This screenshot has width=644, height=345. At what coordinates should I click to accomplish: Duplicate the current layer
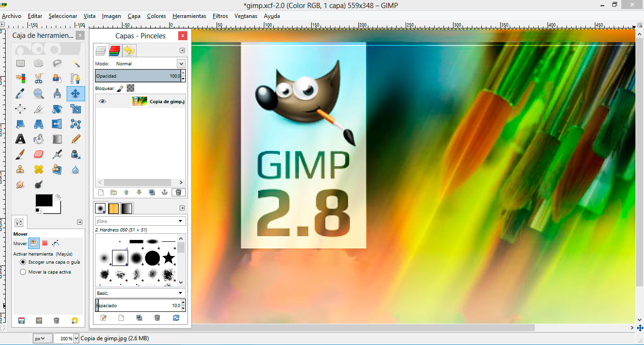tap(152, 192)
